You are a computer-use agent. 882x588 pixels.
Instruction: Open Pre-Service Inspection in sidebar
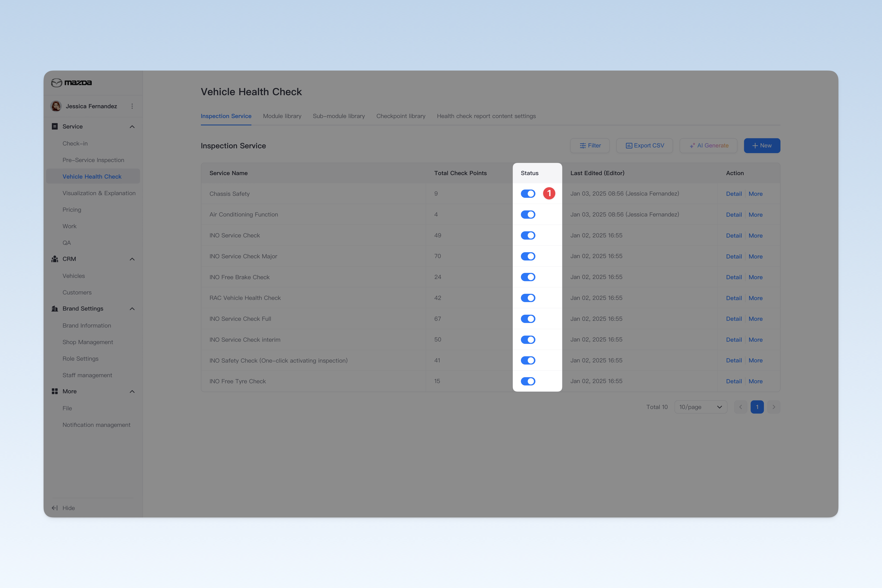point(93,160)
